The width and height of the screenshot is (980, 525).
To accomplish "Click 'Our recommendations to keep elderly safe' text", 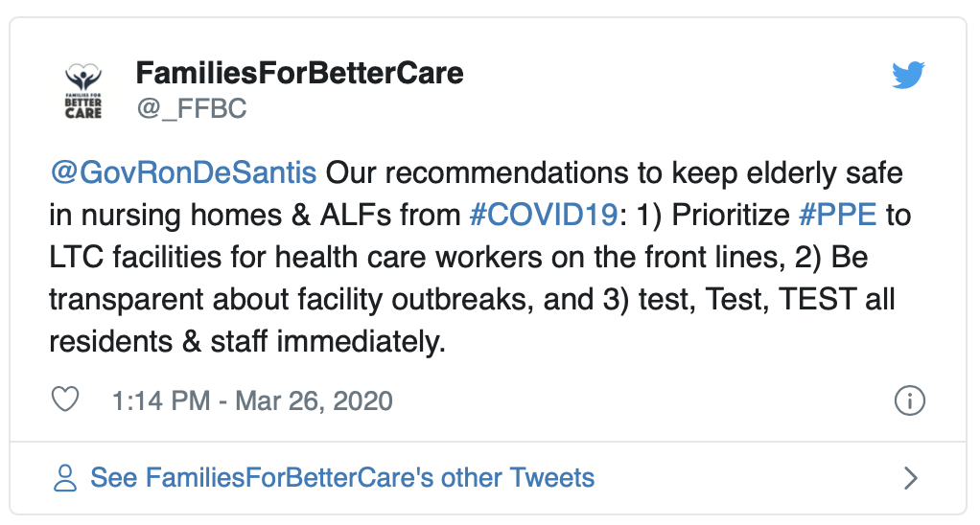I will [615, 172].
